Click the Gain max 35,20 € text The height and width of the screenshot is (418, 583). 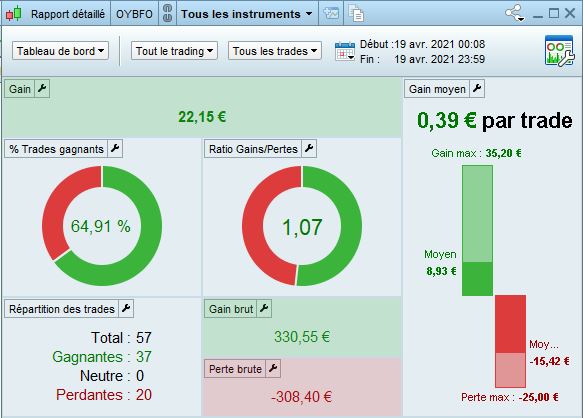(476, 153)
